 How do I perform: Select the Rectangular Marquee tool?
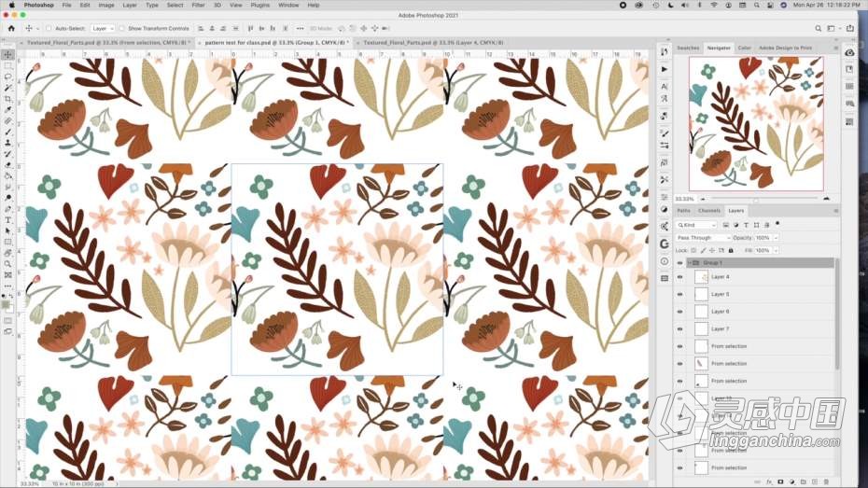click(7, 66)
